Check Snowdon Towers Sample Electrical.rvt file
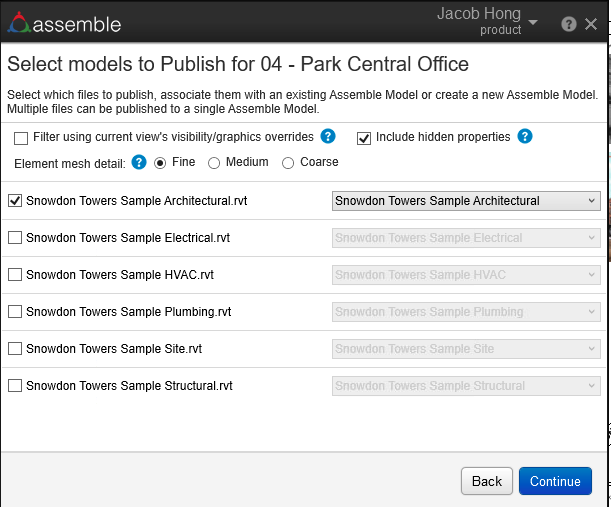The image size is (611, 507). [x=15, y=238]
